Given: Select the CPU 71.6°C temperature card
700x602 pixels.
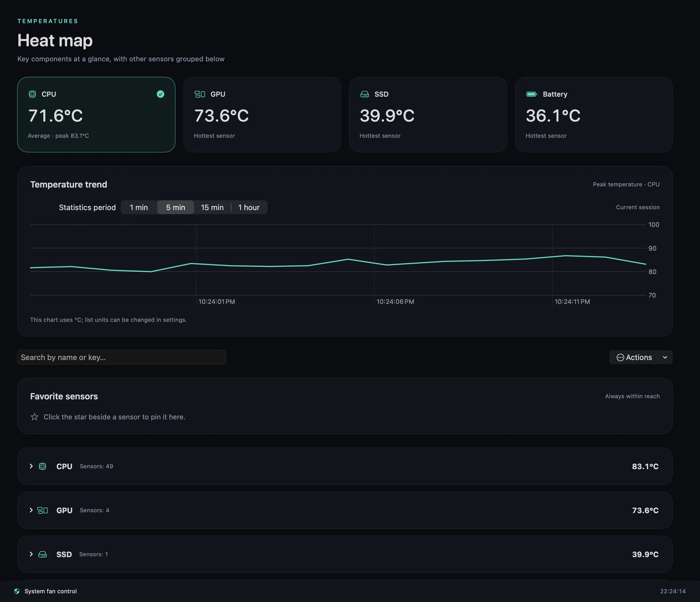Looking at the screenshot, I should (x=96, y=115).
